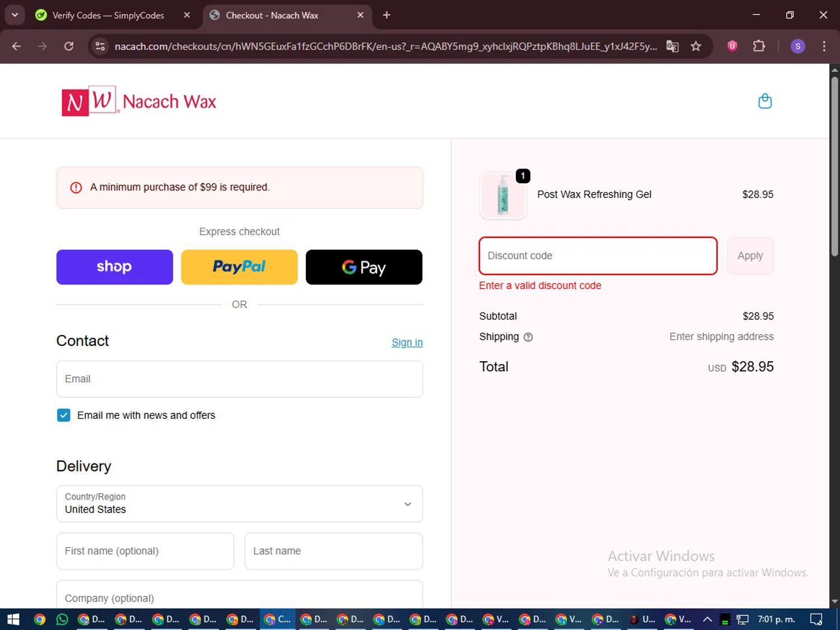
Task: Open a new browser tab
Action: click(386, 15)
